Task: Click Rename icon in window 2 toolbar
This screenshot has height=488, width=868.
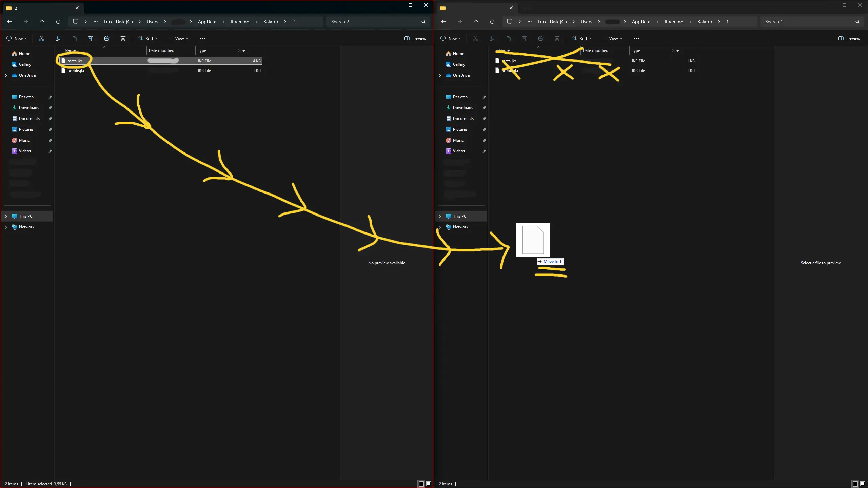Action: coord(91,38)
